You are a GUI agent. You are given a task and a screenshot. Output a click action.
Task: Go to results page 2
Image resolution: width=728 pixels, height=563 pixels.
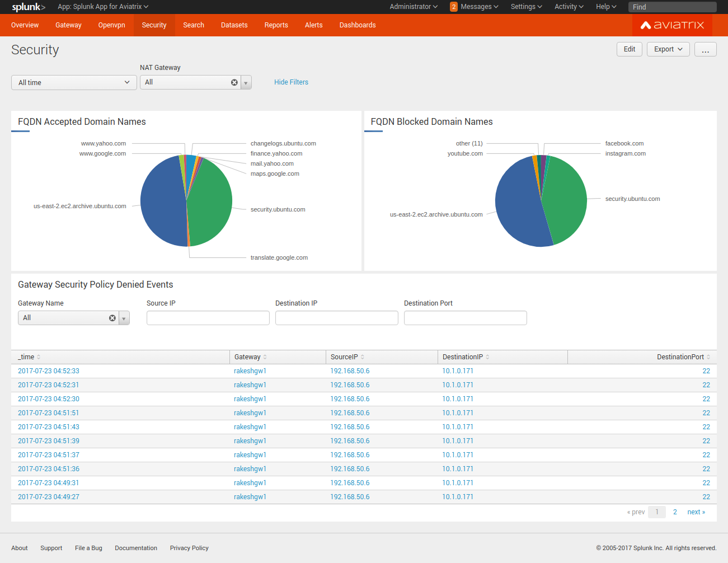pyautogui.click(x=675, y=512)
